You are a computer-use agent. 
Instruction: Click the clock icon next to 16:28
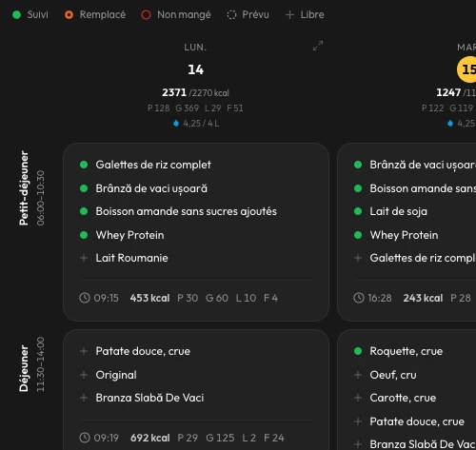point(359,298)
